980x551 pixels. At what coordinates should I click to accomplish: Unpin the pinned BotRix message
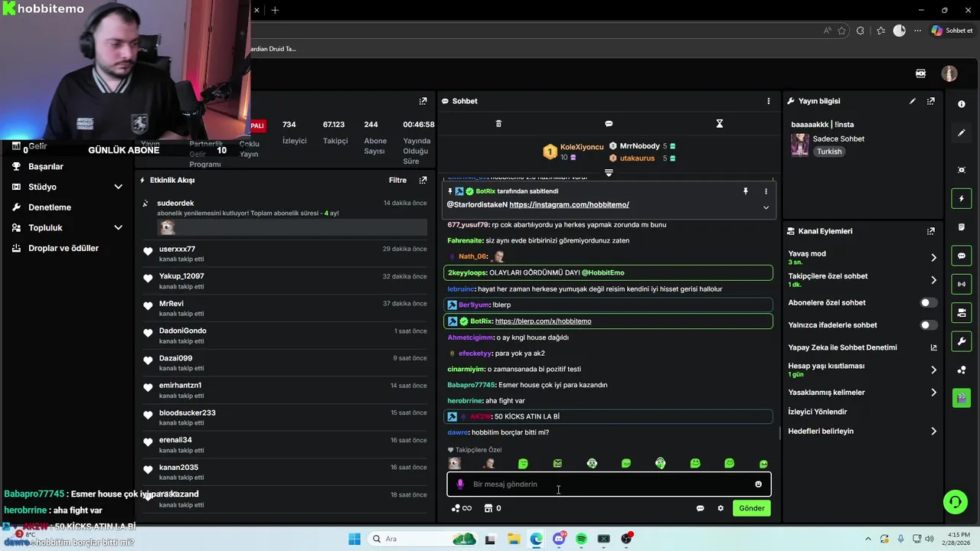point(746,191)
